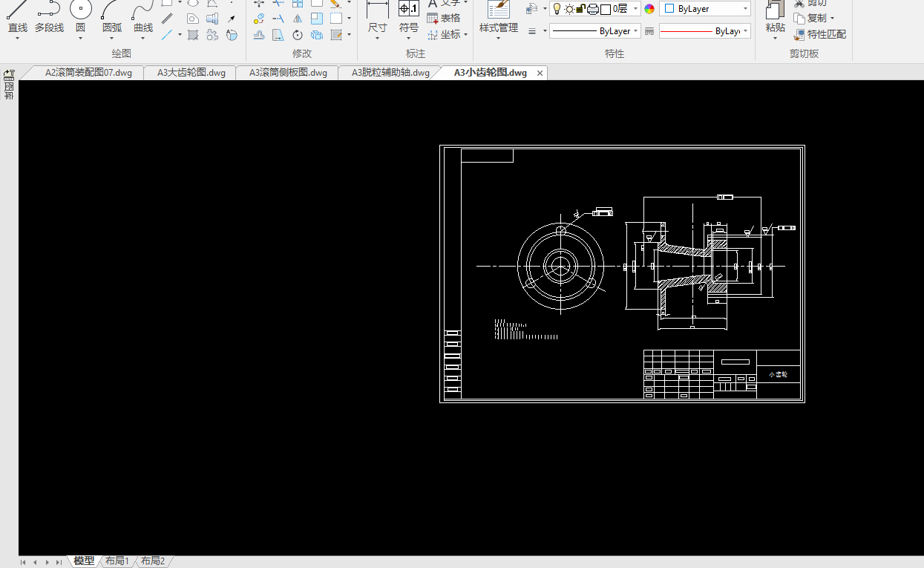Expand the black ByLayer linetype dropdown
The width and height of the screenshot is (924, 568).
pyautogui.click(x=594, y=31)
